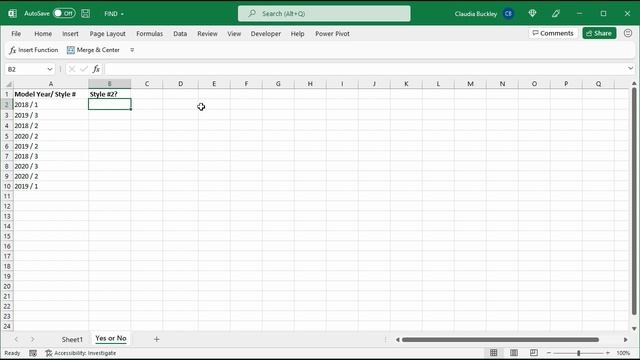Expand the formula bar chevron
This screenshot has width=640, height=360.
pos(631,69)
